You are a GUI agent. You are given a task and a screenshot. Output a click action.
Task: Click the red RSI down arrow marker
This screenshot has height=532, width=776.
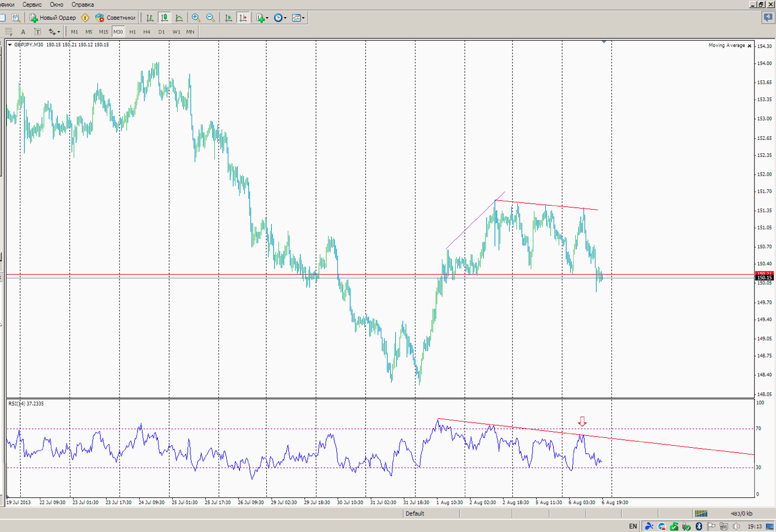pyautogui.click(x=582, y=421)
